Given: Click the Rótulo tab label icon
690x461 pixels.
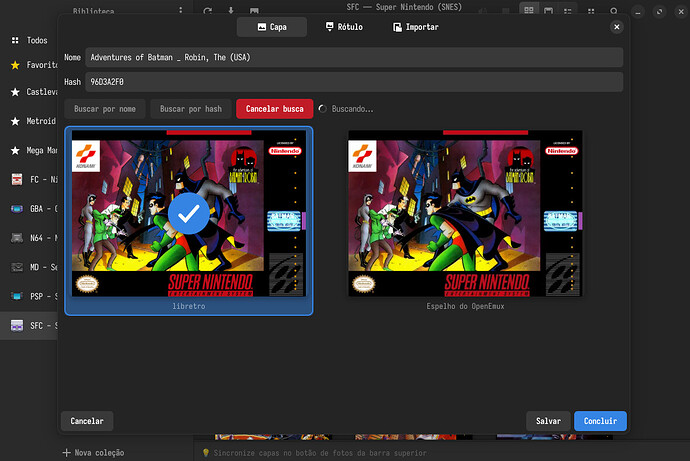Looking at the screenshot, I should 330,27.
